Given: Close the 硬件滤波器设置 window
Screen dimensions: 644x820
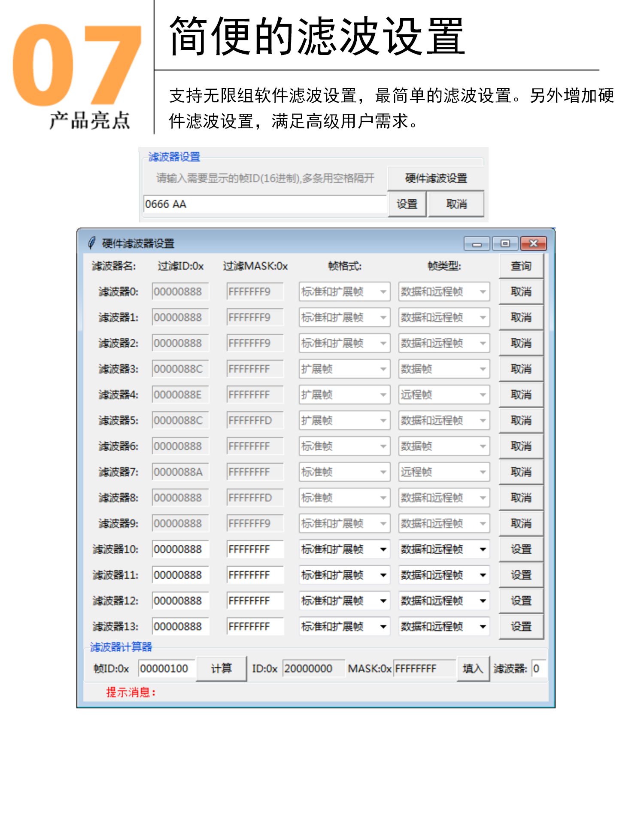Looking at the screenshot, I should (533, 243).
